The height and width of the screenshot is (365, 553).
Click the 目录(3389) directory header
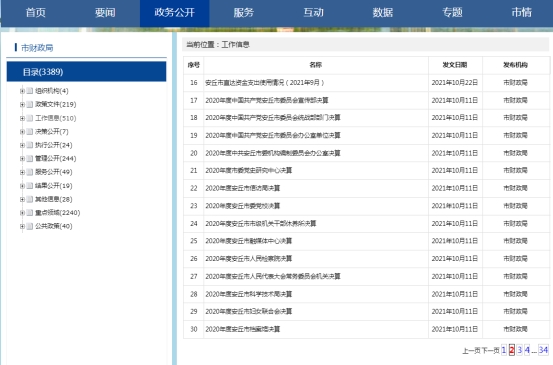click(x=86, y=72)
